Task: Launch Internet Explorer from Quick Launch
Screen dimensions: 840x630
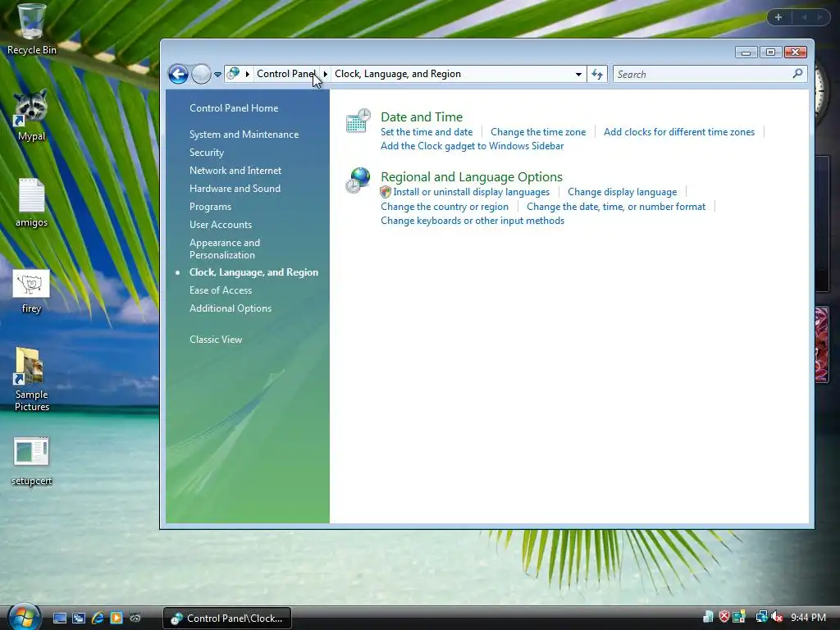Action: (98, 619)
